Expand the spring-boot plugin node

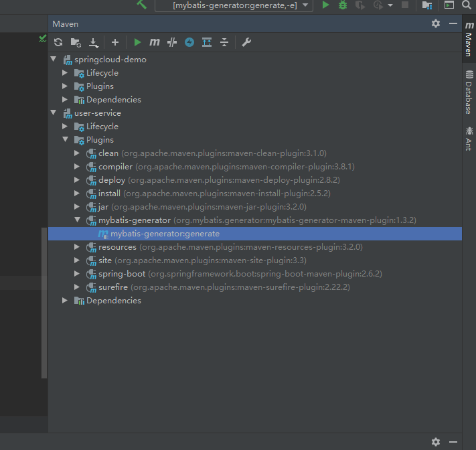77,274
